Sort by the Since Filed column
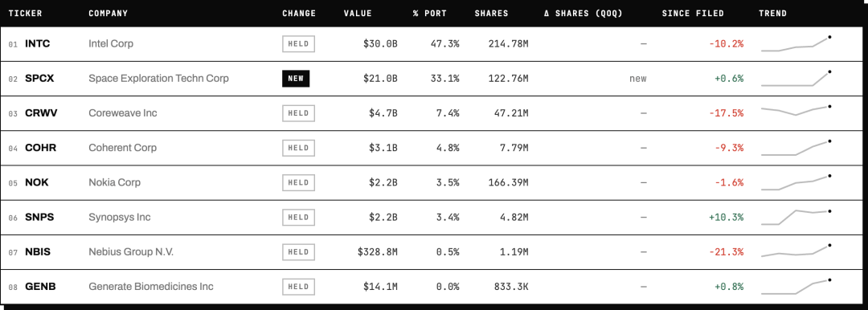868x310 pixels. tap(693, 14)
